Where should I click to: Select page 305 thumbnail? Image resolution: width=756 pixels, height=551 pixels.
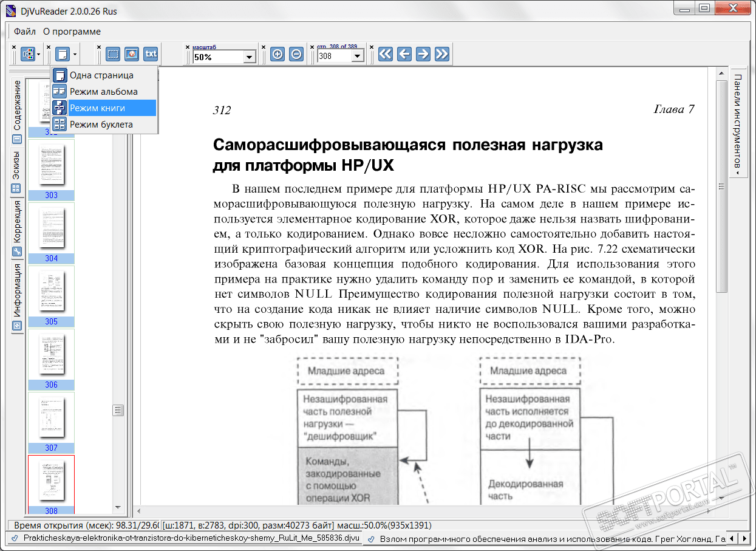(x=51, y=296)
